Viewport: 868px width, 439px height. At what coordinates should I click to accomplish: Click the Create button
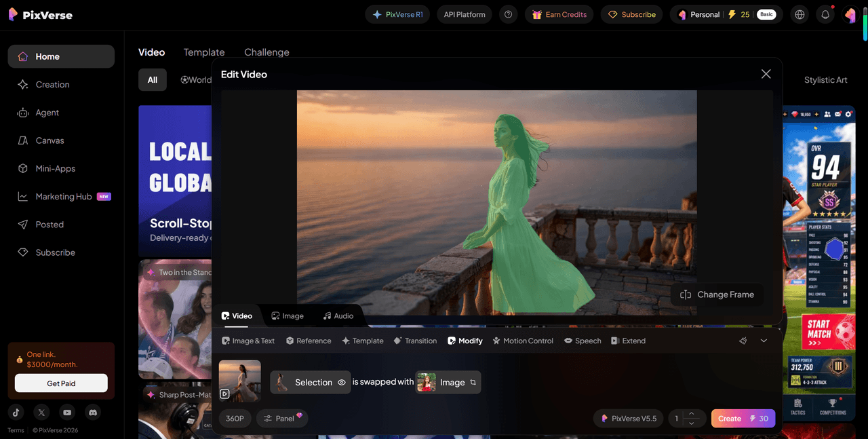743,419
